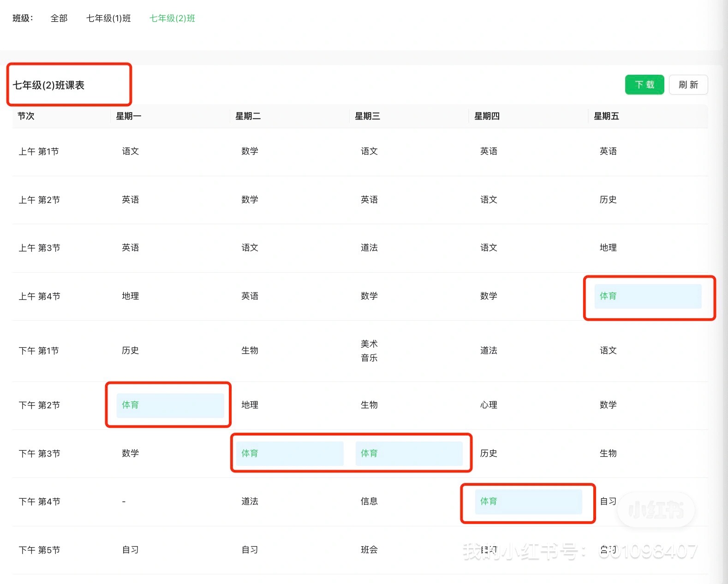Image resolution: width=728 pixels, height=584 pixels.
Task: Select the 七年级(2)班 class tab
Action: point(172,18)
